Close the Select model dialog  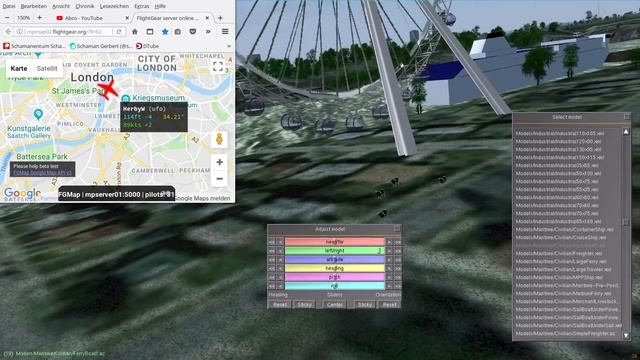pos(627,117)
